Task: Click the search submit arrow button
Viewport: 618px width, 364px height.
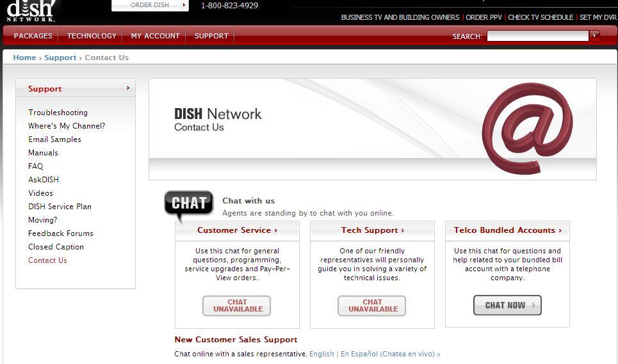Action: (x=594, y=36)
